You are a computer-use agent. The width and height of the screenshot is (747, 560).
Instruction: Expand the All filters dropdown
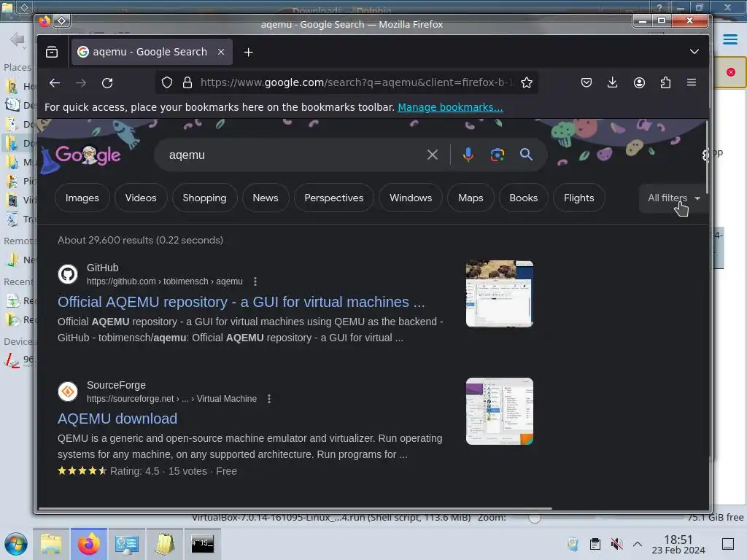pyautogui.click(x=673, y=198)
